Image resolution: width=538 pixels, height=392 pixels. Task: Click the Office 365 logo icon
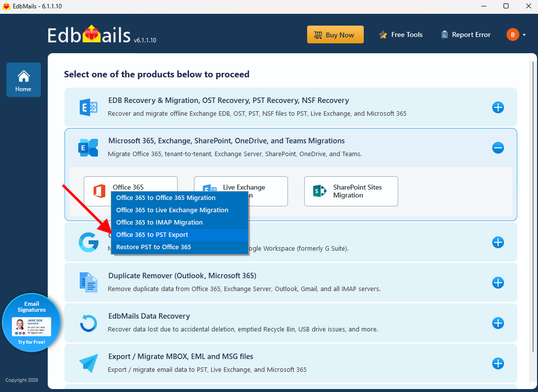[x=99, y=191]
